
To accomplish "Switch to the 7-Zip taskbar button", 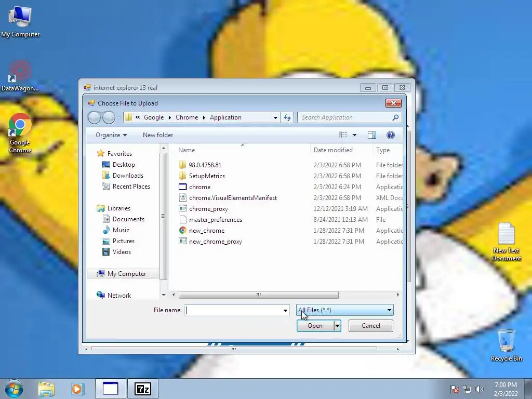I will pyautogui.click(x=142, y=389).
